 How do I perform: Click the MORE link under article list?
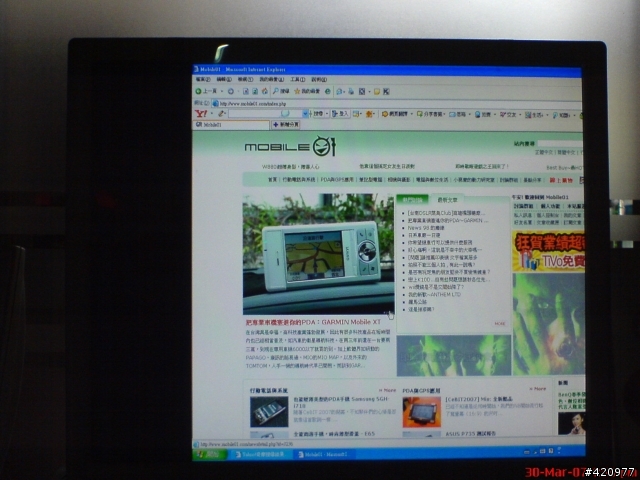pos(500,323)
